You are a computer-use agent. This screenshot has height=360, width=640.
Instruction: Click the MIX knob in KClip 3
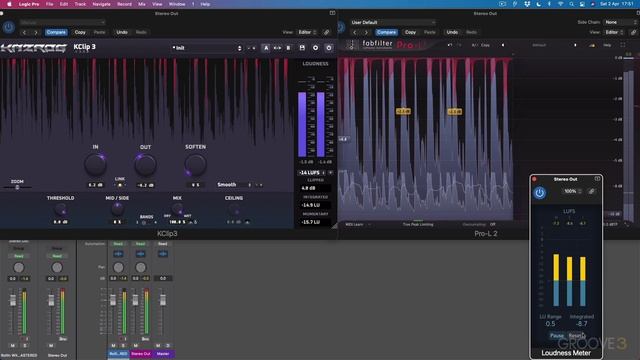pos(177,209)
